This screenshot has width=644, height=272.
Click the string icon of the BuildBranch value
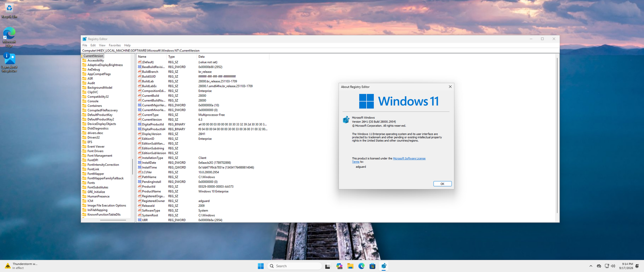coord(140,72)
